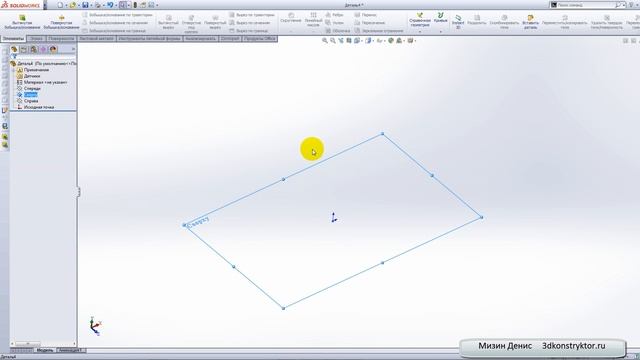640x360 pixels.
Task: Switch to the Продукты Office tab
Action: 260,39
